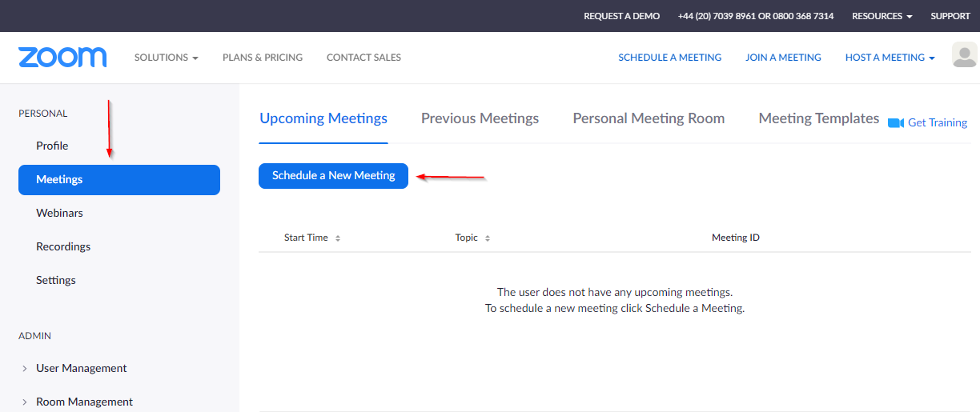Click Schedule a New Meeting button
This screenshot has height=412, width=980.
tap(333, 176)
